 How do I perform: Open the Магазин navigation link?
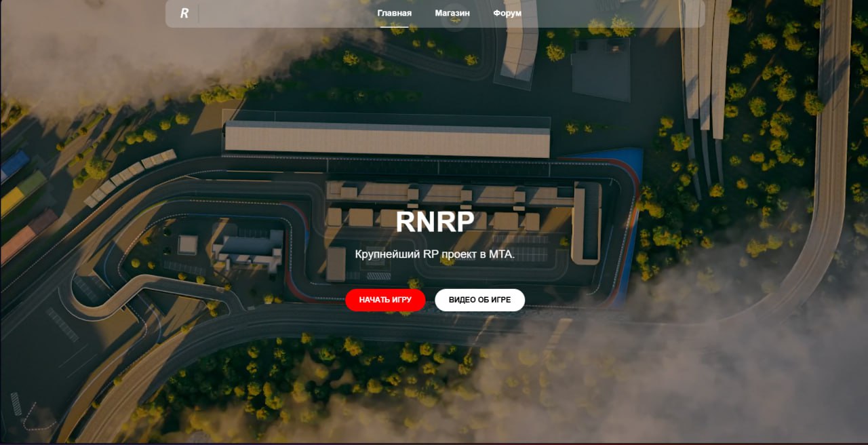[452, 13]
